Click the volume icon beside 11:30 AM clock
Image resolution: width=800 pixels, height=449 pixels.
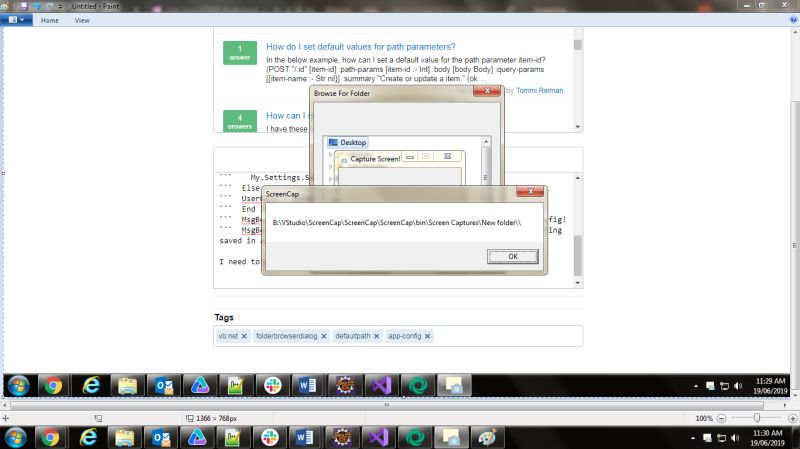coord(735,438)
